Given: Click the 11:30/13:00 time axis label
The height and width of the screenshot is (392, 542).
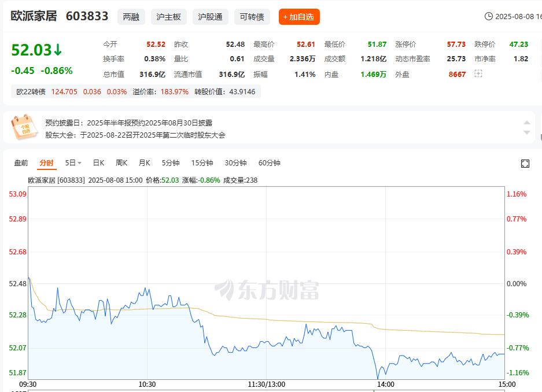Looking at the screenshot, I should [267, 384].
